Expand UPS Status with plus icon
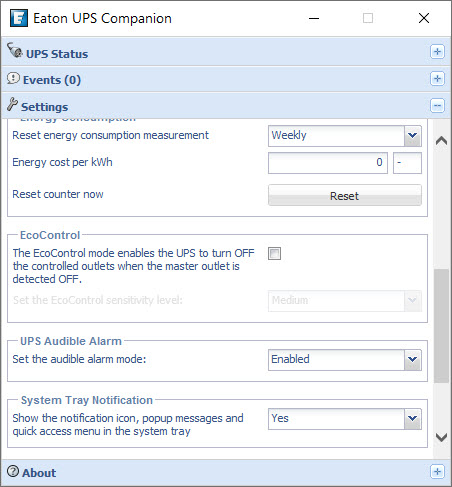Screen dimensions: 452x487 click(437, 52)
